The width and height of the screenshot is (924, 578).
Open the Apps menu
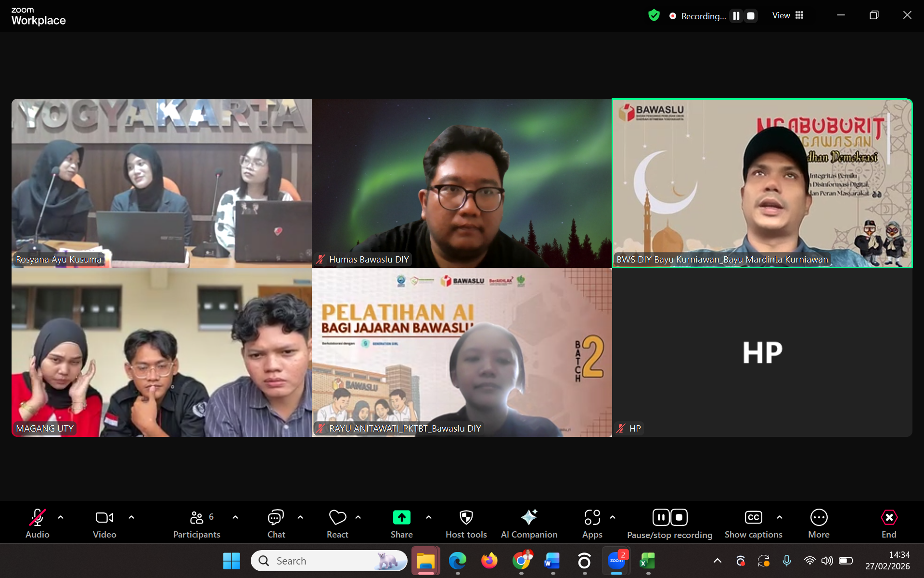point(592,524)
